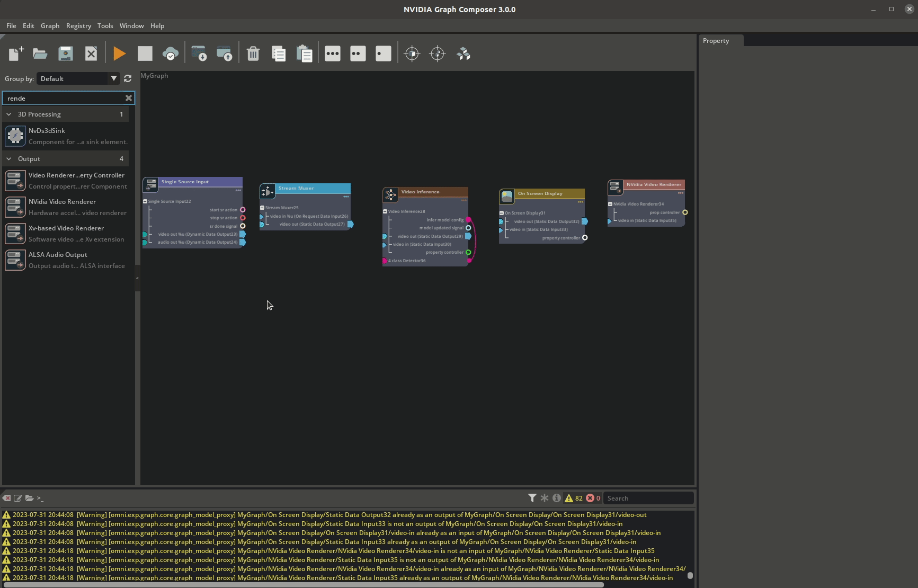Open the Tools menu

pos(105,25)
